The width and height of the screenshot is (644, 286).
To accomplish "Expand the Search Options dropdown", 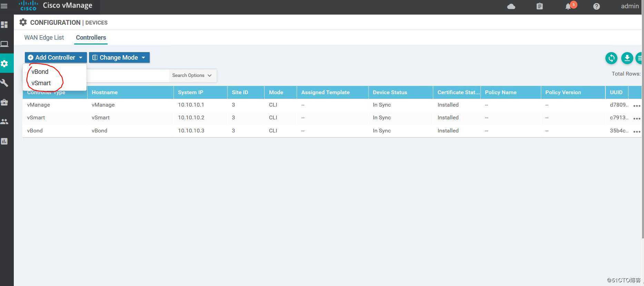I will (x=192, y=76).
